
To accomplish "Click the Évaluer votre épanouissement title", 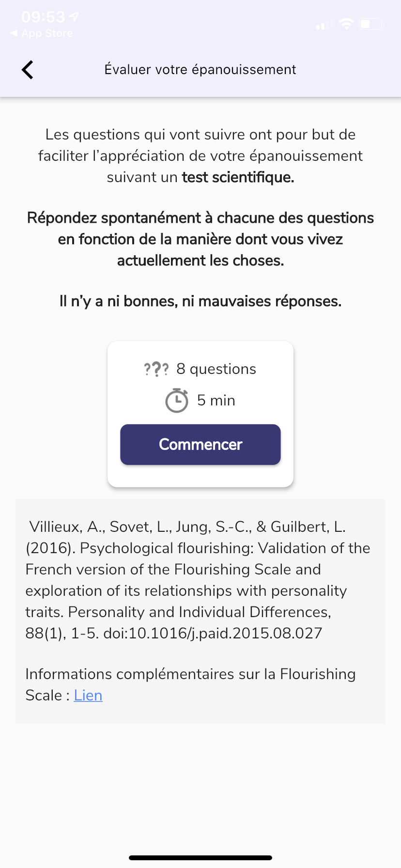I will [x=200, y=70].
